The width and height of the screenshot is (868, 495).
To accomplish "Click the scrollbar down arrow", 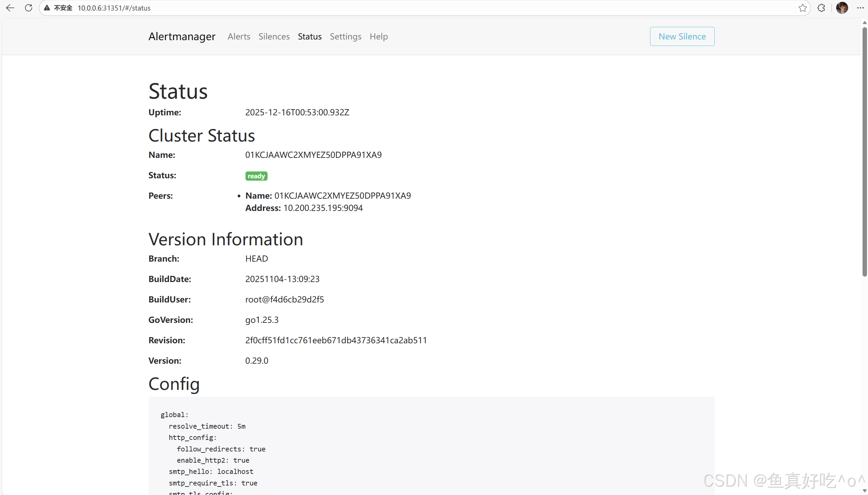I will click(x=864, y=491).
